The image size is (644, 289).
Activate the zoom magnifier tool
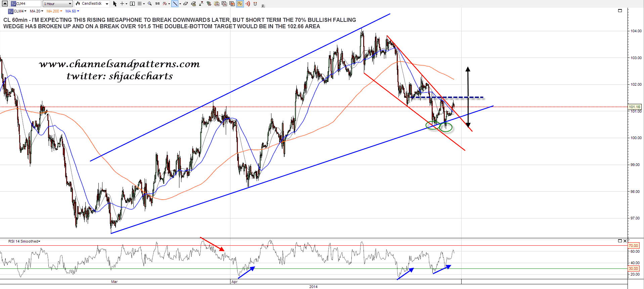point(150,4)
